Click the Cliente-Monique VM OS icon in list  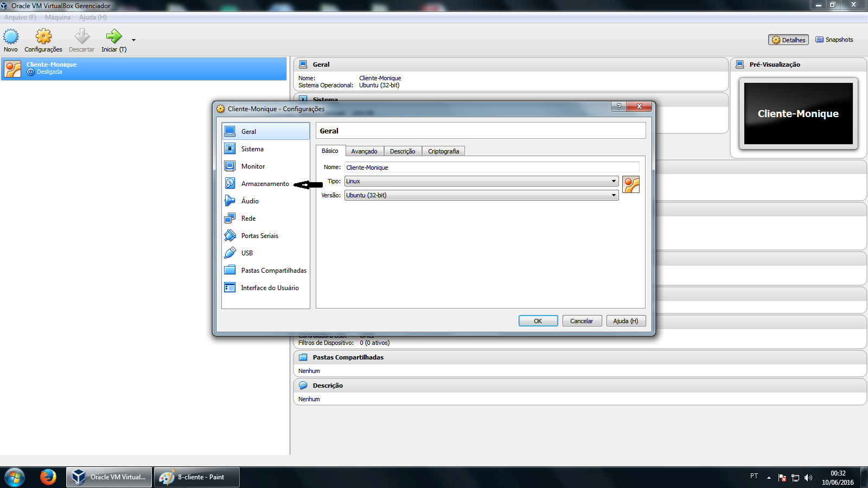[12, 69]
